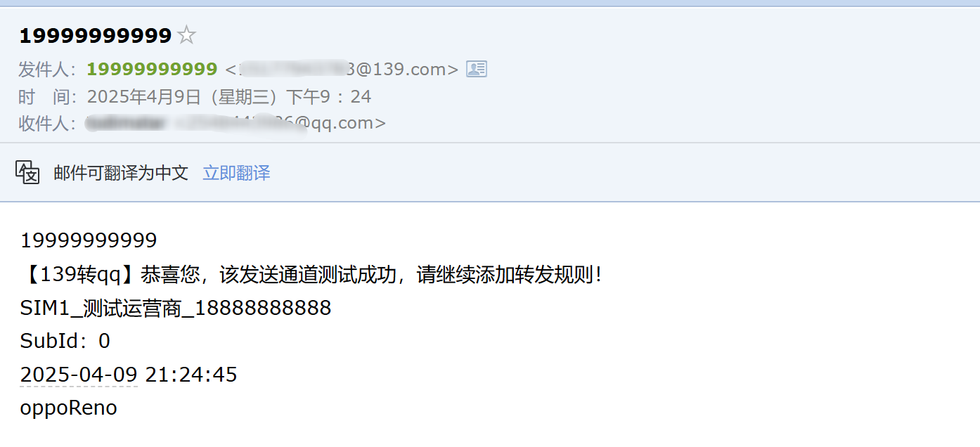
Task: Click the 邮件可翻译为中文 notice text
Action: click(121, 173)
